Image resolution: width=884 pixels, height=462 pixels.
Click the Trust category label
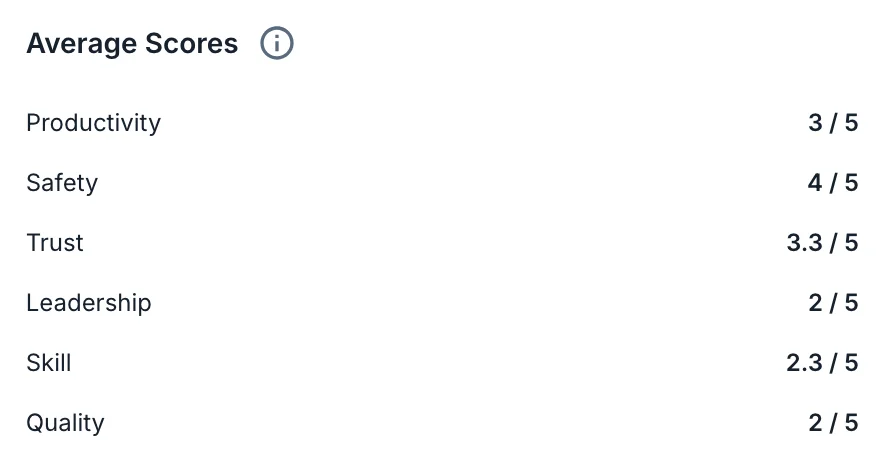(55, 243)
